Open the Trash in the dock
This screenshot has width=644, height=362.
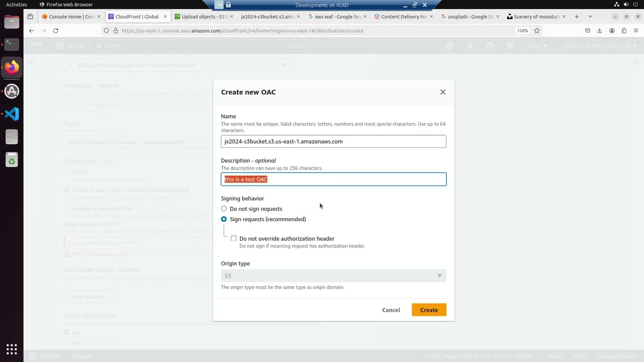[x=12, y=160]
